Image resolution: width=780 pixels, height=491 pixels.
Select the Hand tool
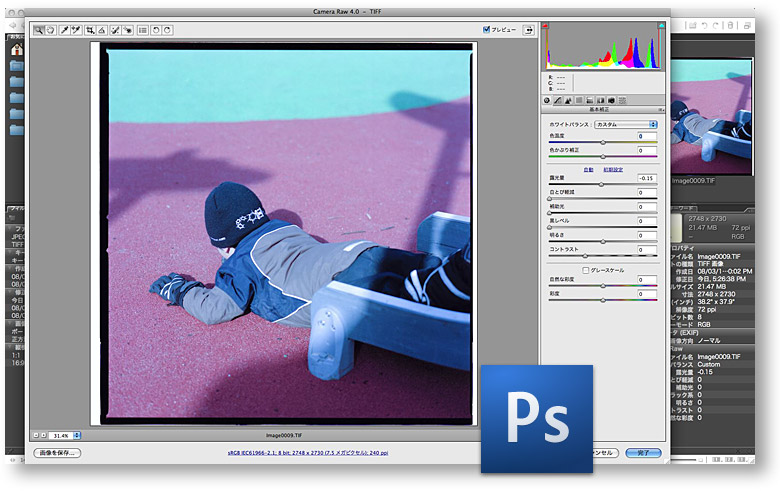coord(50,31)
